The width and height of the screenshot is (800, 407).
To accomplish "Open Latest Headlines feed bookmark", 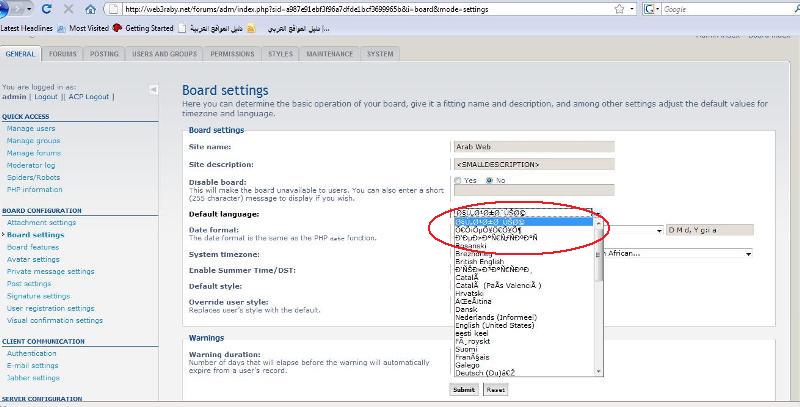I will tap(27, 28).
